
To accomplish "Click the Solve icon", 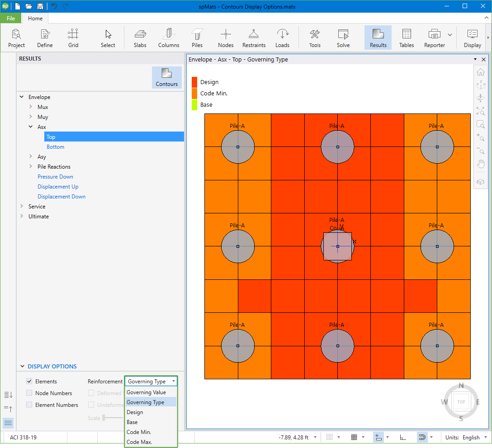I will click(343, 38).
